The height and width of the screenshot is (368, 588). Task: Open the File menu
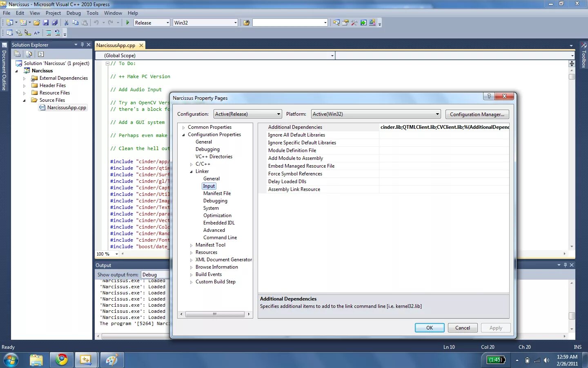(x=7, y=13)
